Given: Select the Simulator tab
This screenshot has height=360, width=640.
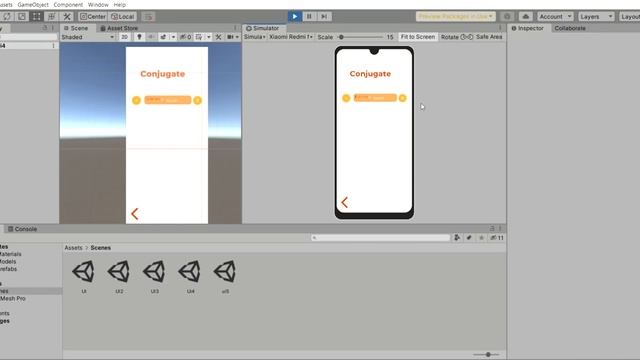Looking at the screenshot, I should 262,28.
